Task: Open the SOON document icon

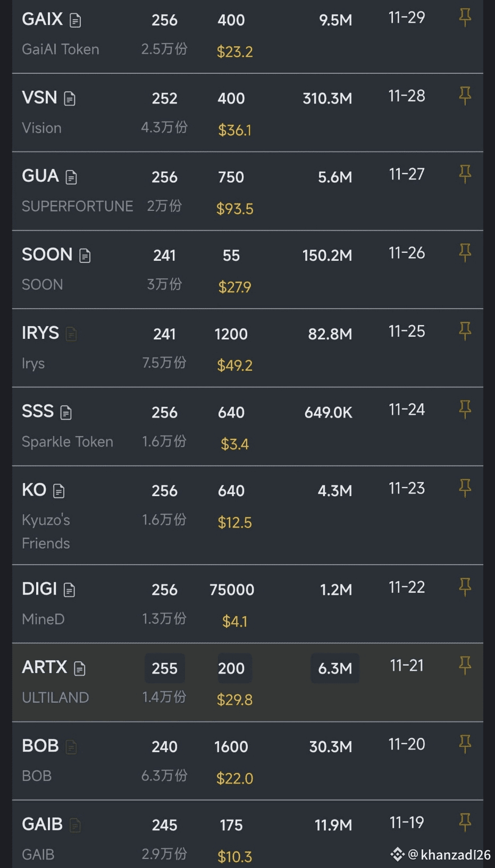Action: [85, 256]
